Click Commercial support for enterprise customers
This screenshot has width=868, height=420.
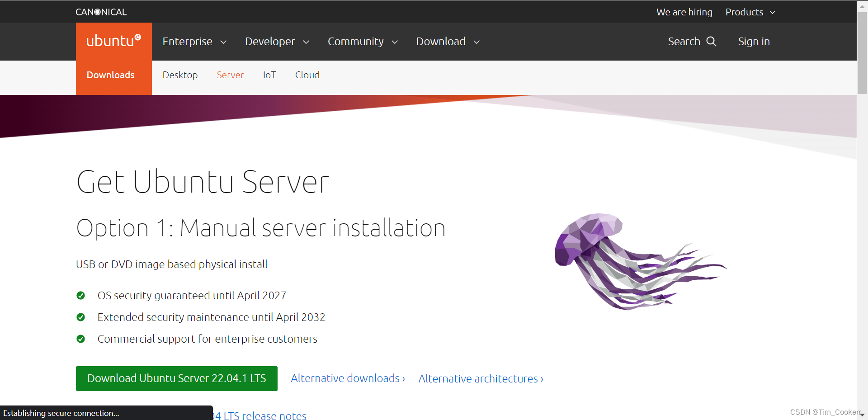[x=208, y=339]
